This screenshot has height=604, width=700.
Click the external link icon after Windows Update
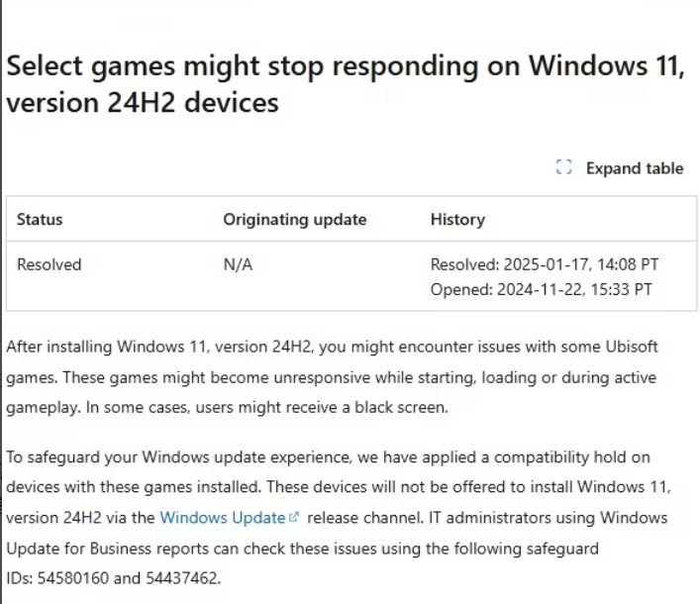(294, 517)
